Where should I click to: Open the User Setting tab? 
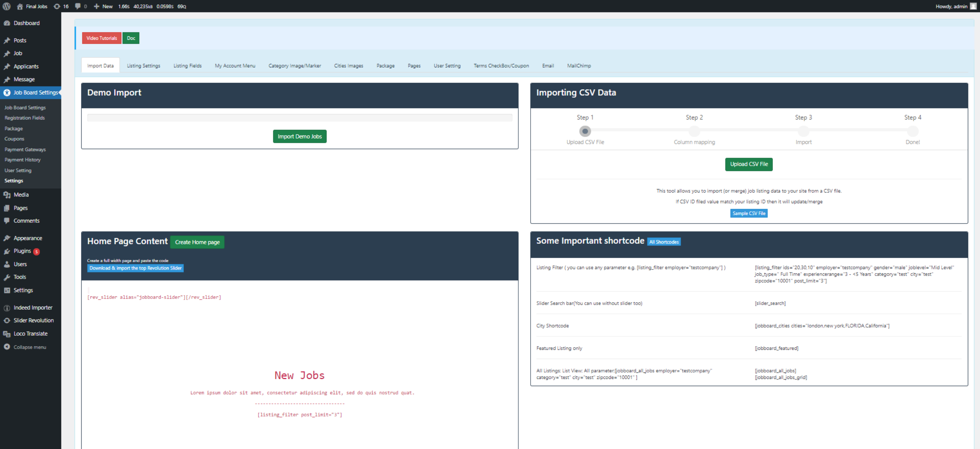click(x=447, y=65)
